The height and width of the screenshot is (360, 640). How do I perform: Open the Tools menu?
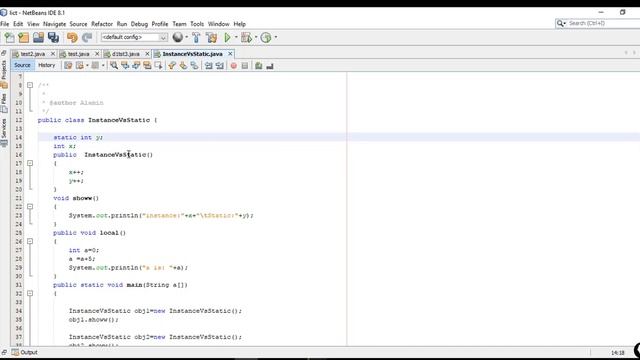[x=197, y=24]
